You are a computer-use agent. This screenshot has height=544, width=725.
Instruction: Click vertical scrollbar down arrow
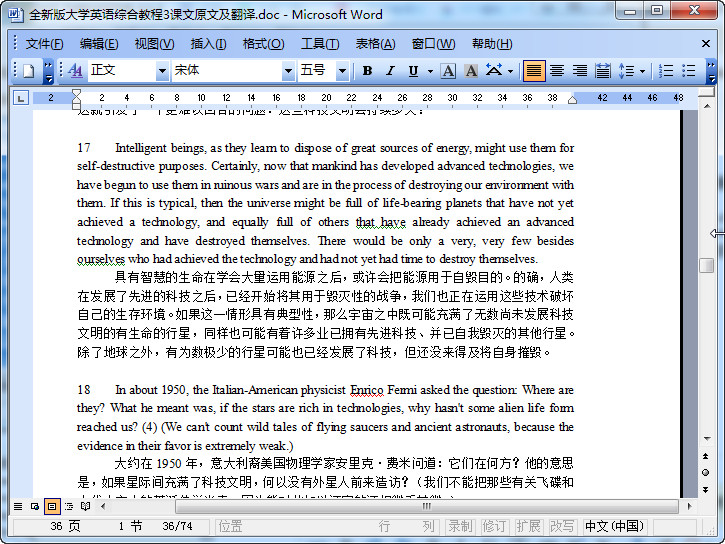coord(707,439)
